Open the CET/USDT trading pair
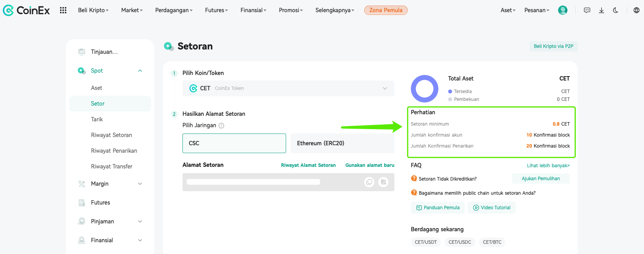The image size is (644, 254). pos(426,242)
